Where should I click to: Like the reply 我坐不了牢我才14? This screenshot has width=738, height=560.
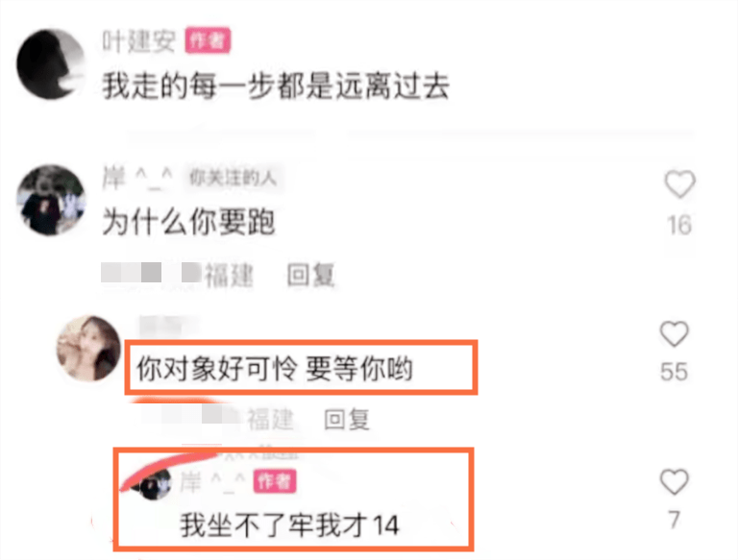(675, 481)
